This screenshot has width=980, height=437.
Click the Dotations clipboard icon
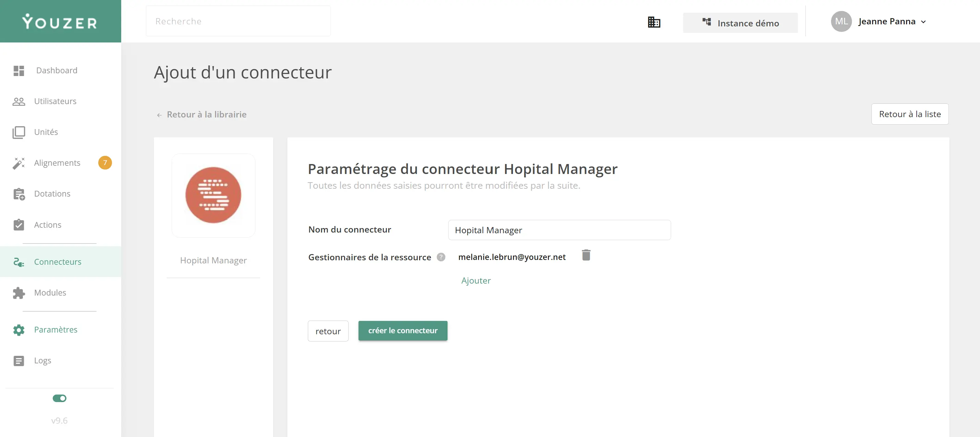18,194
